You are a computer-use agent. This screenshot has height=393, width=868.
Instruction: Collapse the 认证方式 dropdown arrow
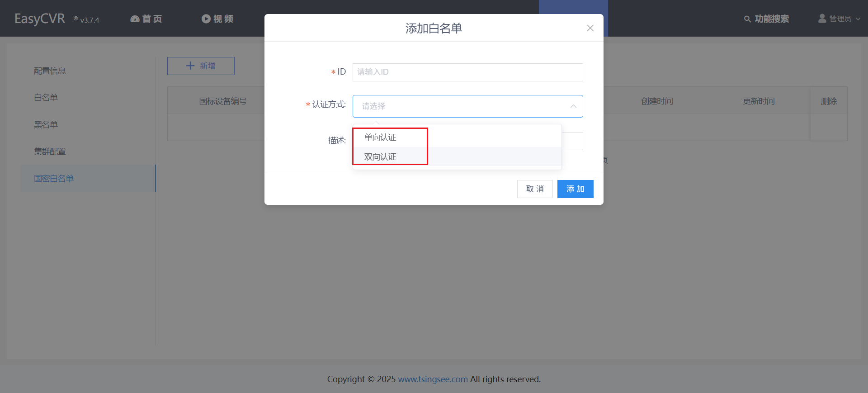click(x=573, y=106)
